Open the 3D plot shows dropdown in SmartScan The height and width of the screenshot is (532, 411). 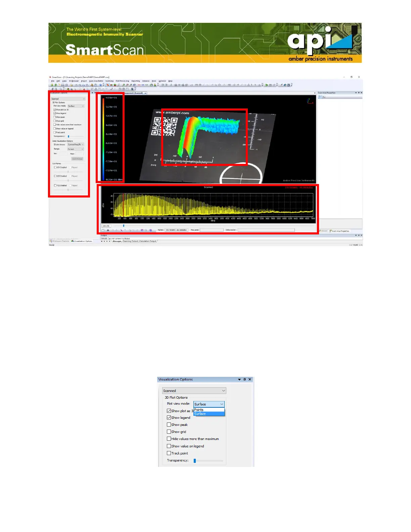(x=76, y=144)
